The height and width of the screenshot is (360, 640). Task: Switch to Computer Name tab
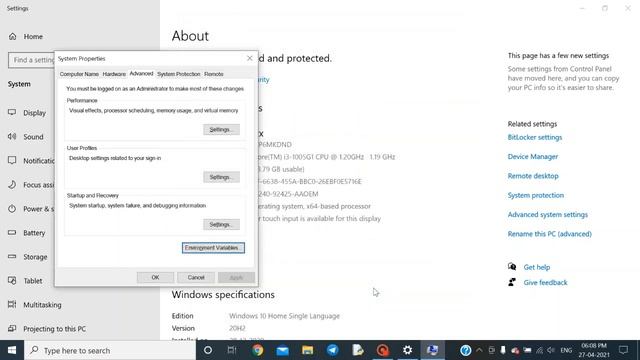click(79, 74)
